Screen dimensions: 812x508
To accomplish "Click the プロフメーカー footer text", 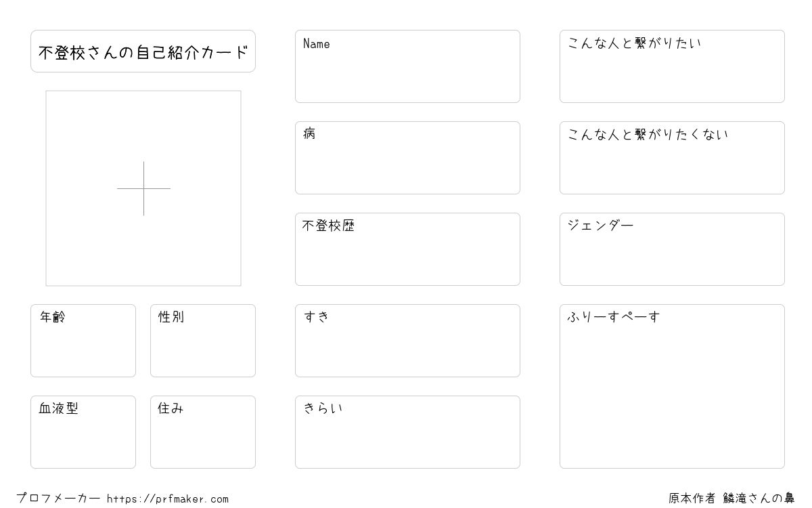I will (x=58, y=499).
